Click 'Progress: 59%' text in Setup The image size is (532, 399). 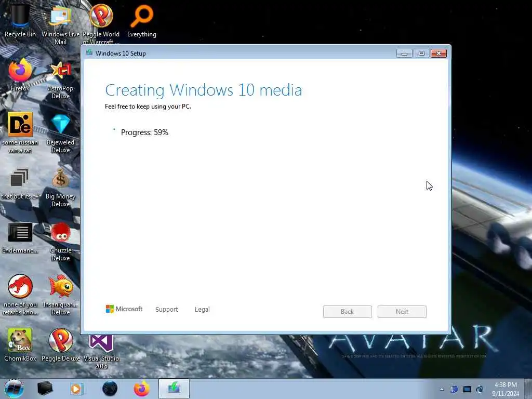pos(144,132)
